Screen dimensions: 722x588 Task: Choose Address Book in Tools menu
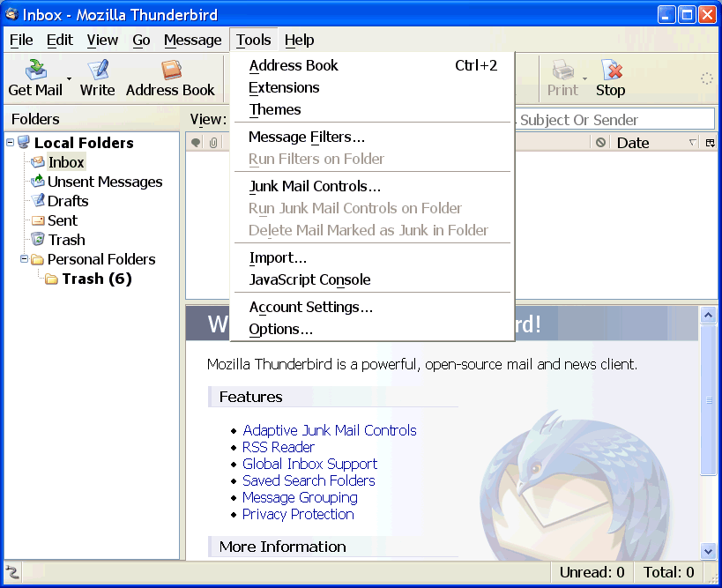point(372,65)
